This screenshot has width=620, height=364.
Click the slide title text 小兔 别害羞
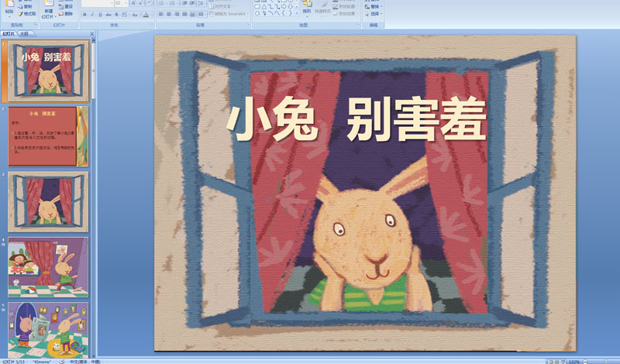pyautogui.click(x=356, y=119)
